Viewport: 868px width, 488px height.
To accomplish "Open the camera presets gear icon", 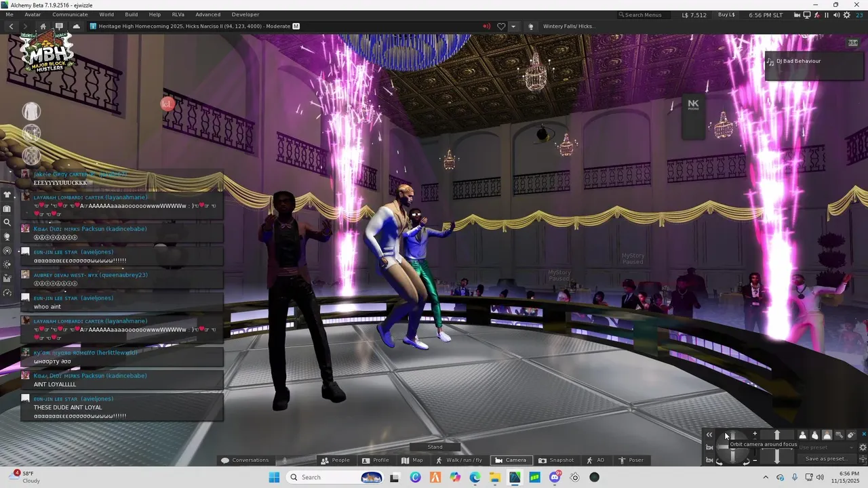I will 863,447.
